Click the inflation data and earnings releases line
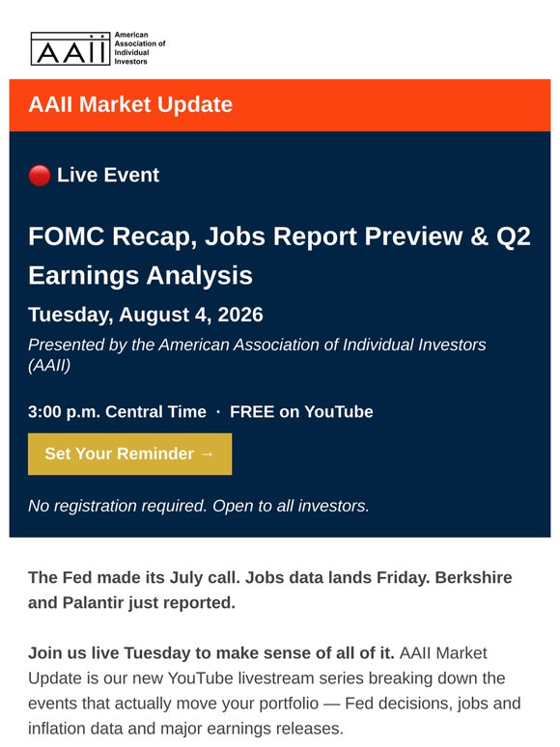560x747 pixels. click(185, 729)
